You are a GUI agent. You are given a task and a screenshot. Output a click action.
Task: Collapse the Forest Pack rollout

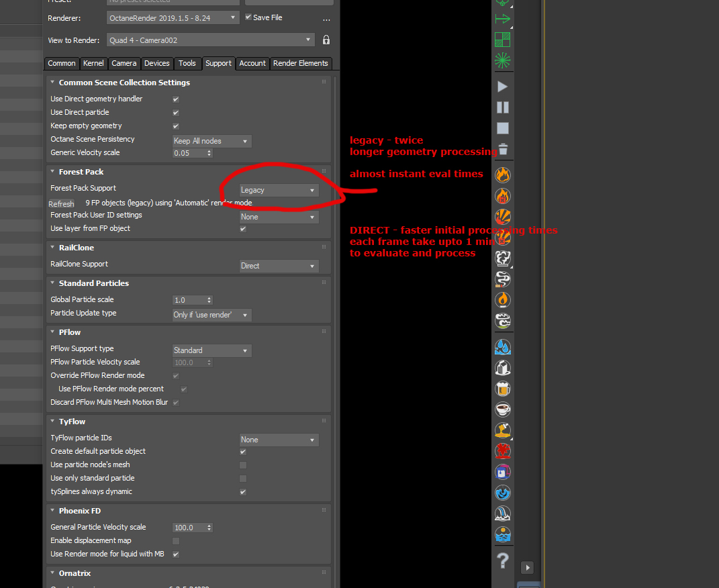pyautogui.click(x=52, y=171)
